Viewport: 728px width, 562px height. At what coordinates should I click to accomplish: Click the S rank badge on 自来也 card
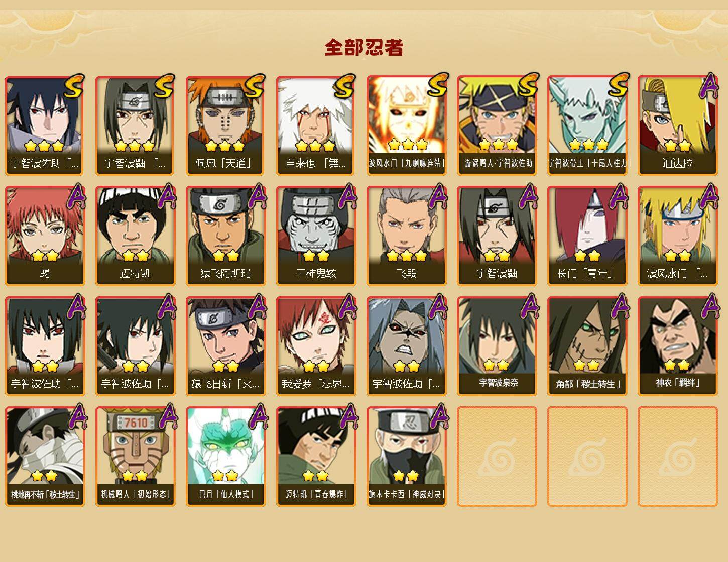pos(345,86)
